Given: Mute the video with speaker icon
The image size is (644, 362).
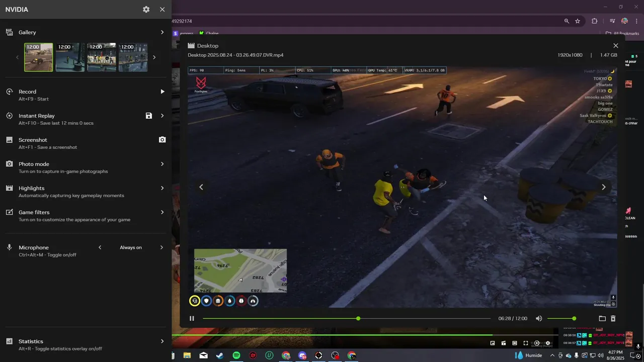Looking at the screenshot, I should click(x=539, y=318).
